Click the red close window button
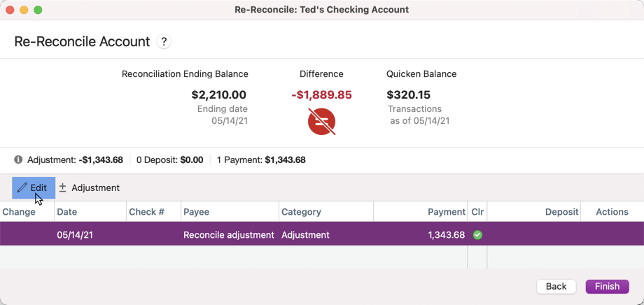This screenshot has width=644, height=305. tap(10, 10)
